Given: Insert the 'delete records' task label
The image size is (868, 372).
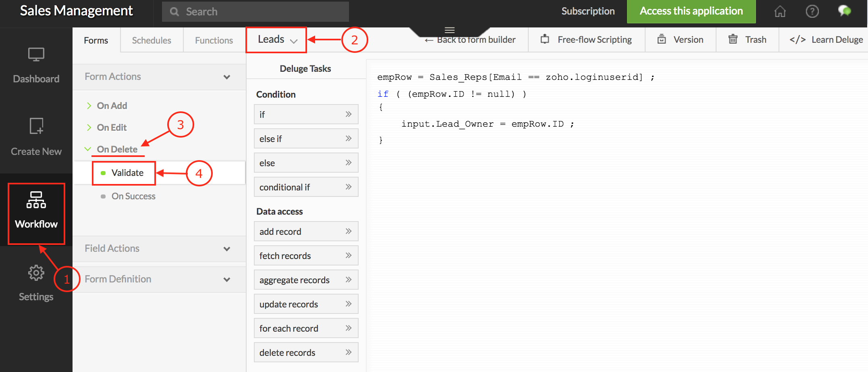Looking at the screenshot, I should 287,353.
